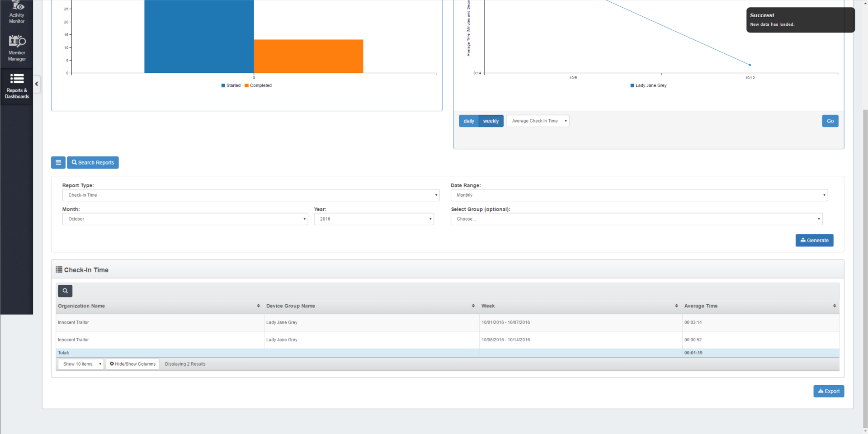Open the Select Group dropdown
This screenshot has height=434, width=868.
pos(636,219)
